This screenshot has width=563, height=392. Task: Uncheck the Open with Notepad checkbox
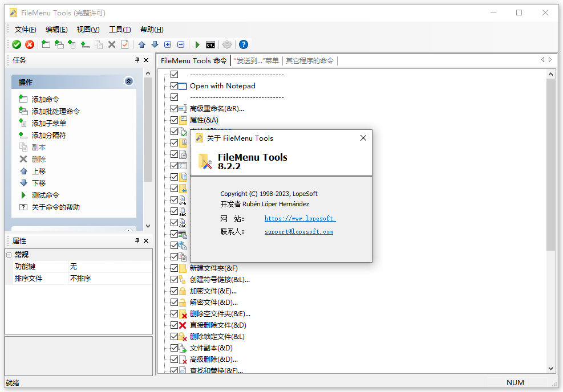(174, 85)
